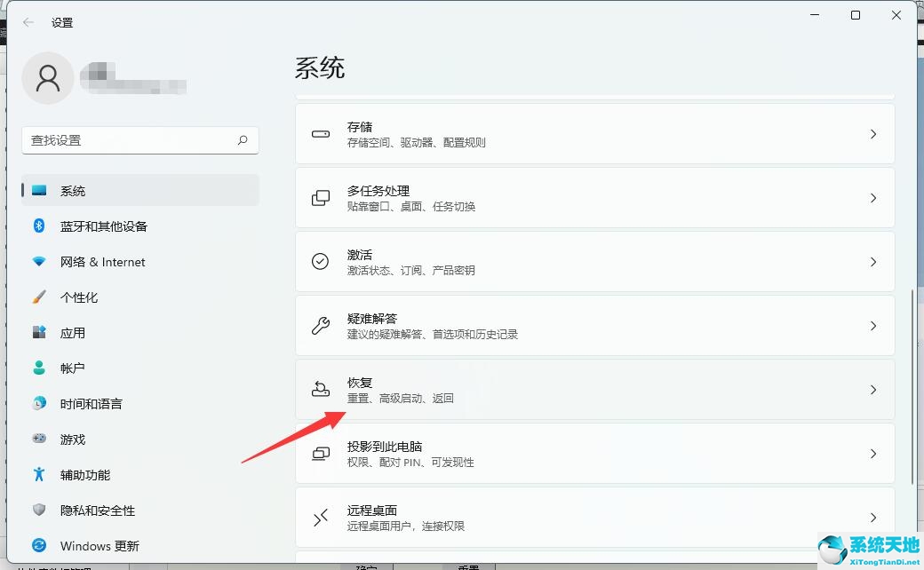The height and width of the screenshot is (570, 924).
Task: Switch to the 系统 section in sidebar
Action: (x=71, y=190)
